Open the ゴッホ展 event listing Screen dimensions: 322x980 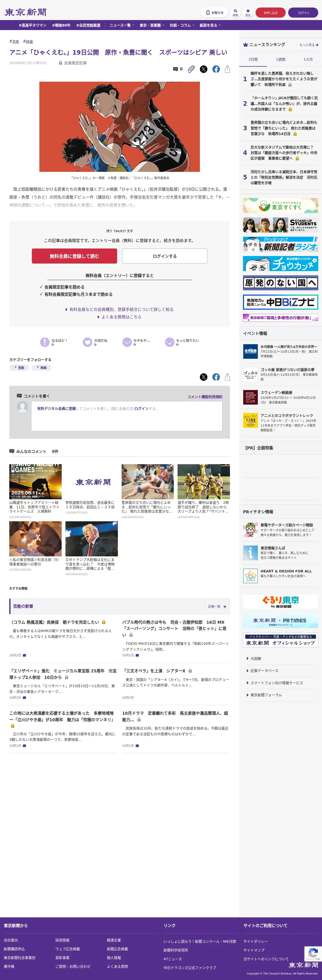[x=280, y=374]
